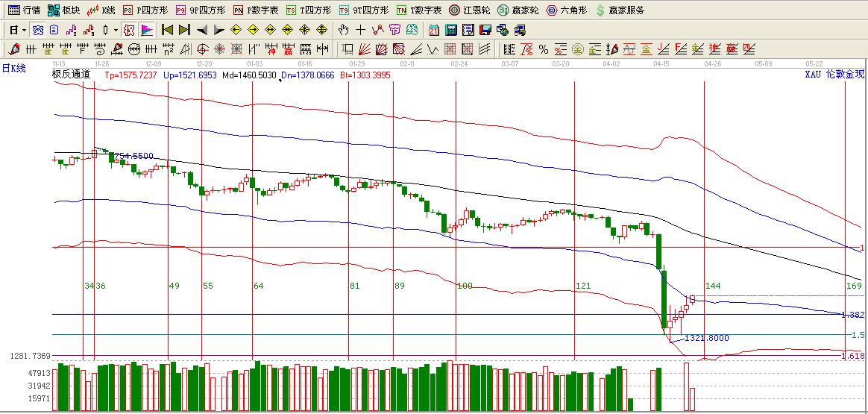Click the 1321.8000 low price label
868x414 pixels.
(706, 338)
